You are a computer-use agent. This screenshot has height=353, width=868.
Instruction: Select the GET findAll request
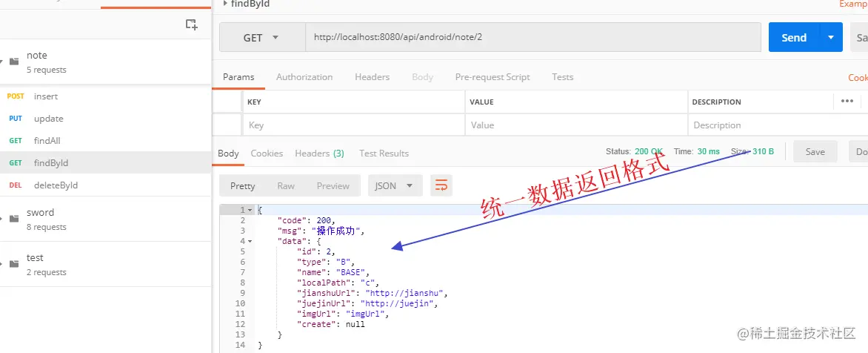tap(106, 141)
